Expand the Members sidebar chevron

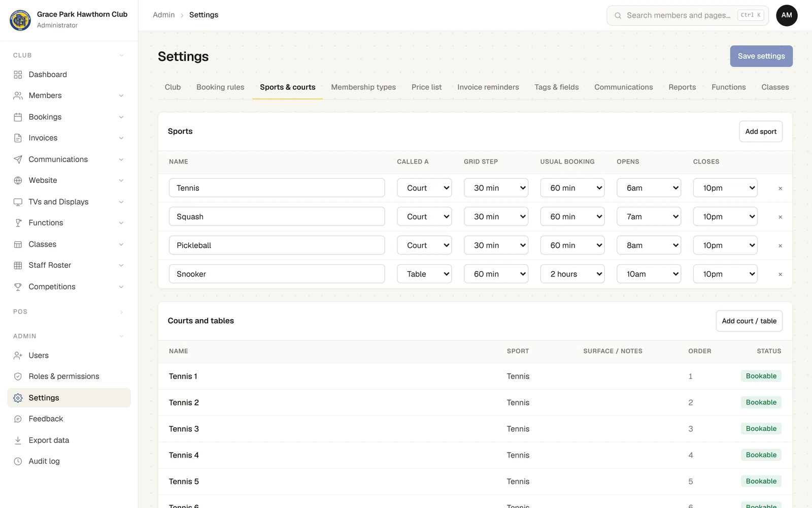click(121, 96)
